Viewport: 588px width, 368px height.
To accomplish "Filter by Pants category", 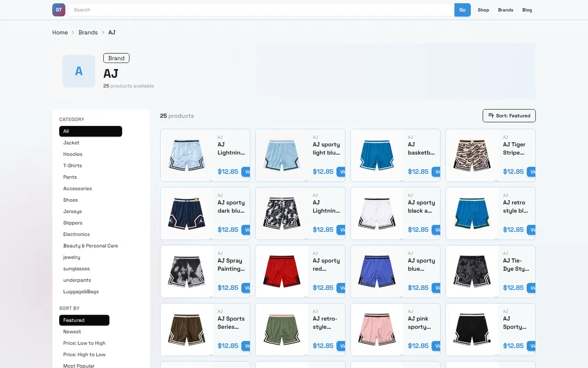I will [70, 177].
